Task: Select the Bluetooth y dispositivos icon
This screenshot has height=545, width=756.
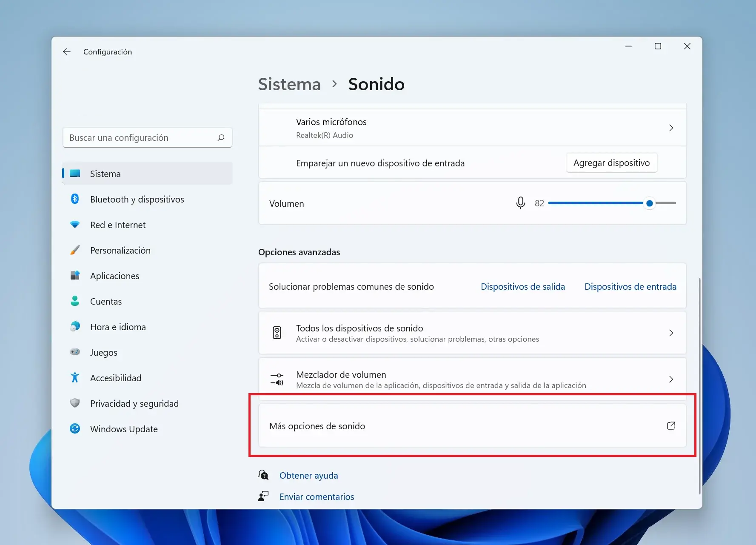Action: pos(75,199)
